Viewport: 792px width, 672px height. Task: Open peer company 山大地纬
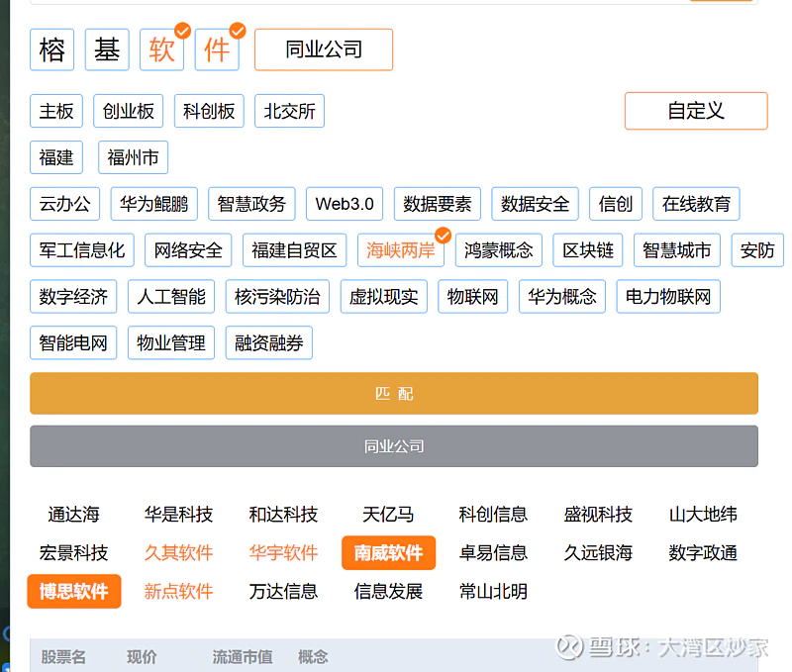coord(703,515)
